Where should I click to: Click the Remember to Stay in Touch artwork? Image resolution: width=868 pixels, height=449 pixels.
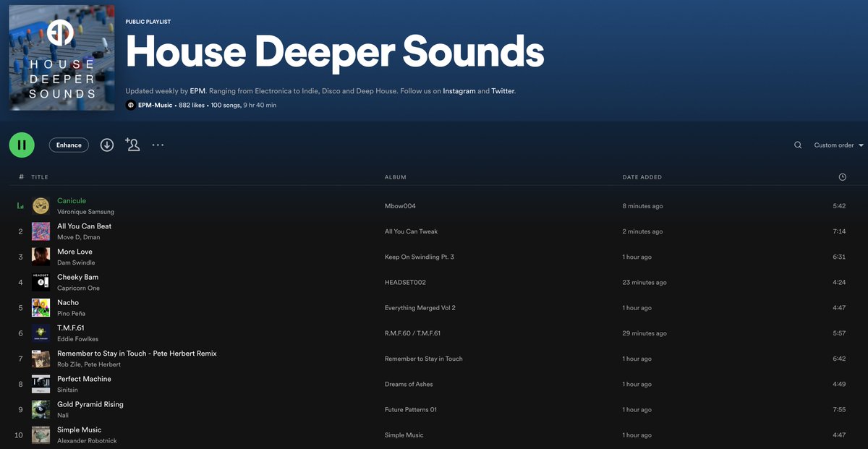[41, 359]
